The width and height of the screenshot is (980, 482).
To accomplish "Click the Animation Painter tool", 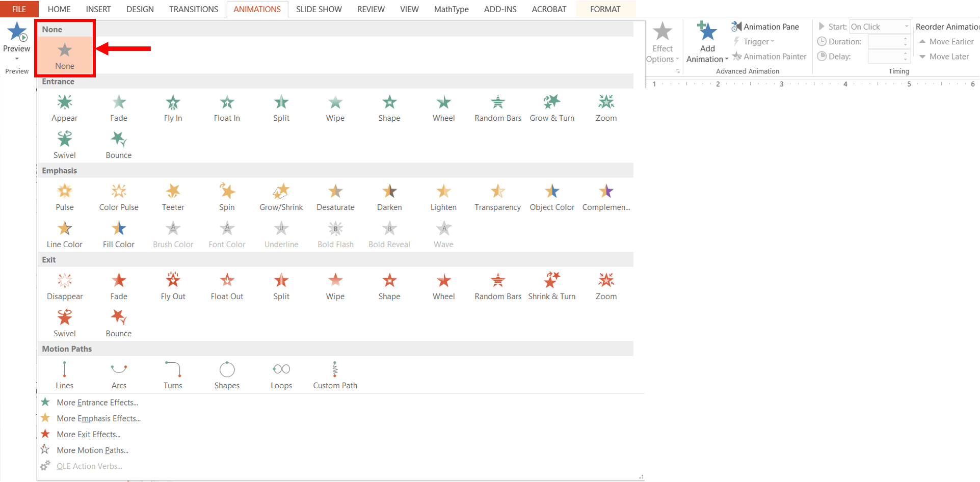I will [770, 57].
